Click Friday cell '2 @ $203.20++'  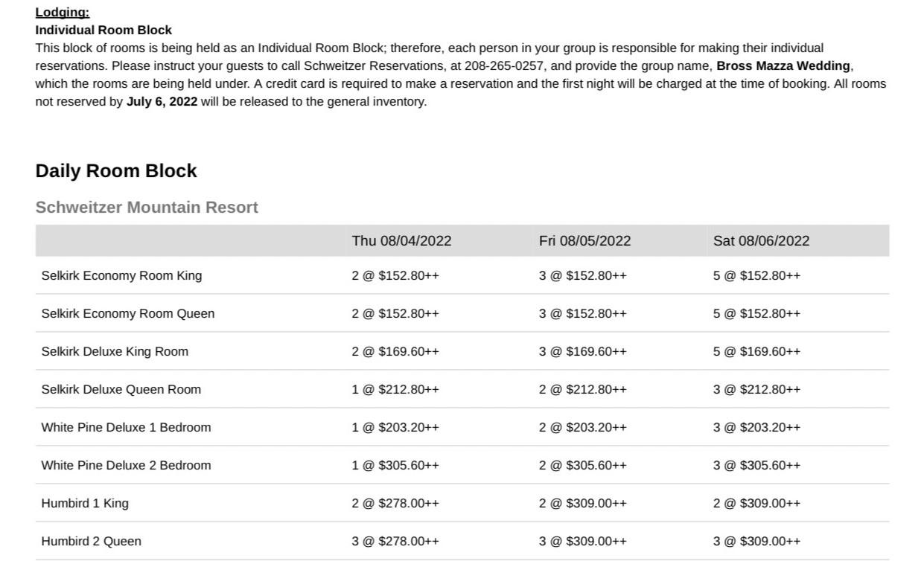click(583, 428)
